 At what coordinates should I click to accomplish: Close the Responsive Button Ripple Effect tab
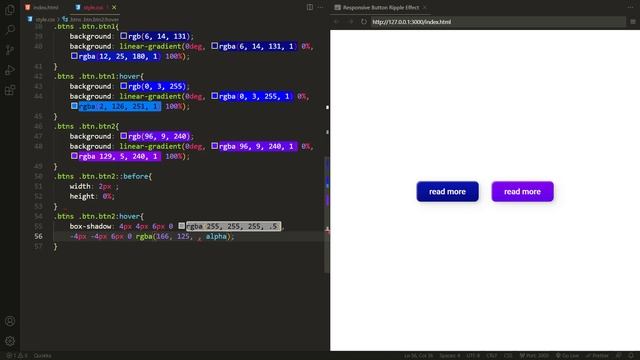pos(424,7)
